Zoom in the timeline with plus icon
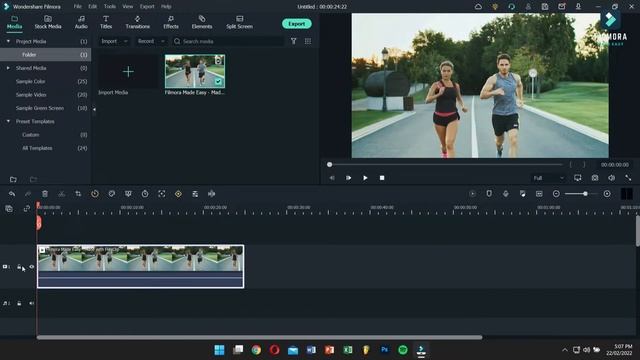The height and width of the screenshot is (360, 640). point(607,194)
